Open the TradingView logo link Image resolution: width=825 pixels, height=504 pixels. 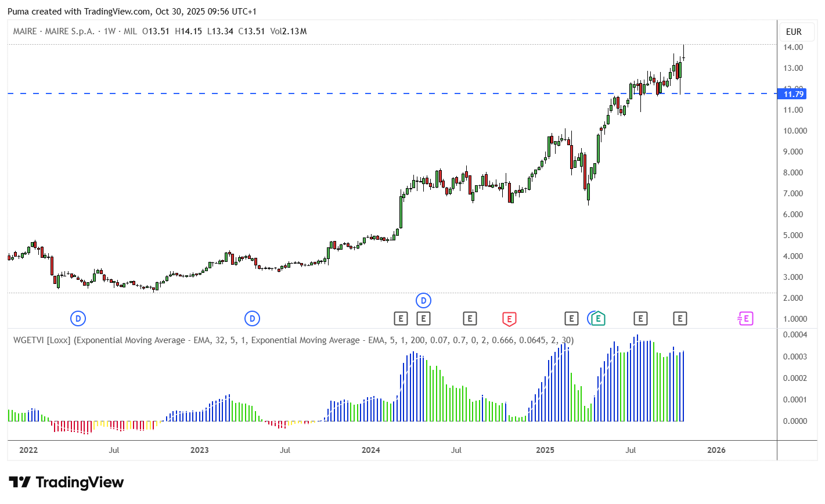pos(66,483)
